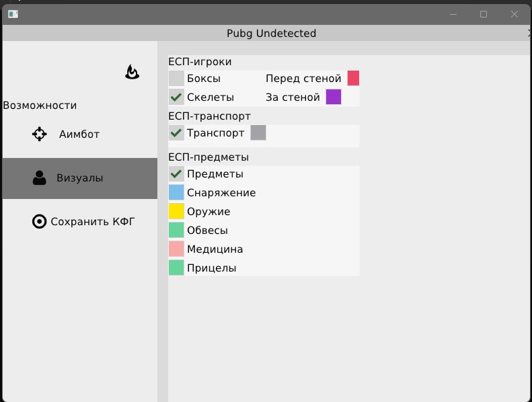Click the crosshair icon beside Аимбот
The height and width of the screenshot is (402, 532).
pyautogui.click(x=40, y=134)
